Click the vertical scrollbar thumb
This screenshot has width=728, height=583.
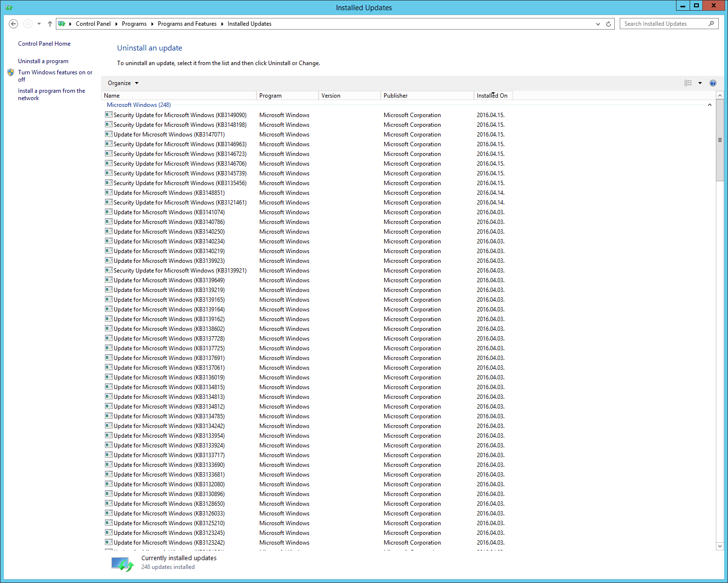[720, 140]
